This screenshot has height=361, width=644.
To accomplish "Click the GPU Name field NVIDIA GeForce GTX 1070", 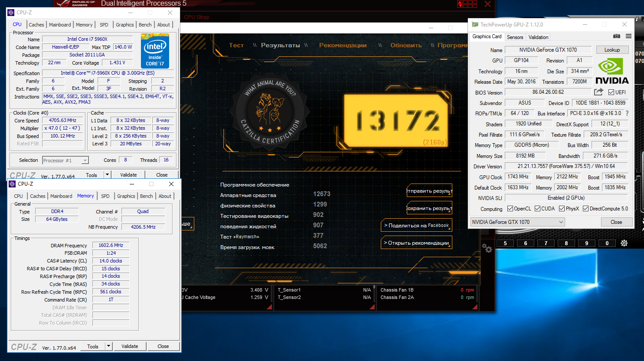I will pyautogui.click(x=548, y=50).
